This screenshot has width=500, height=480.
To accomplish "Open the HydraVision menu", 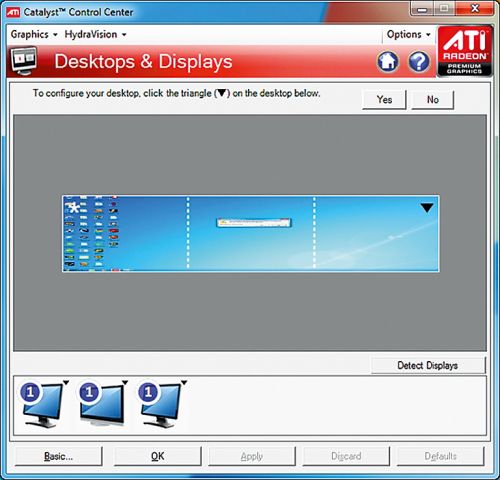I will (95, 34).
